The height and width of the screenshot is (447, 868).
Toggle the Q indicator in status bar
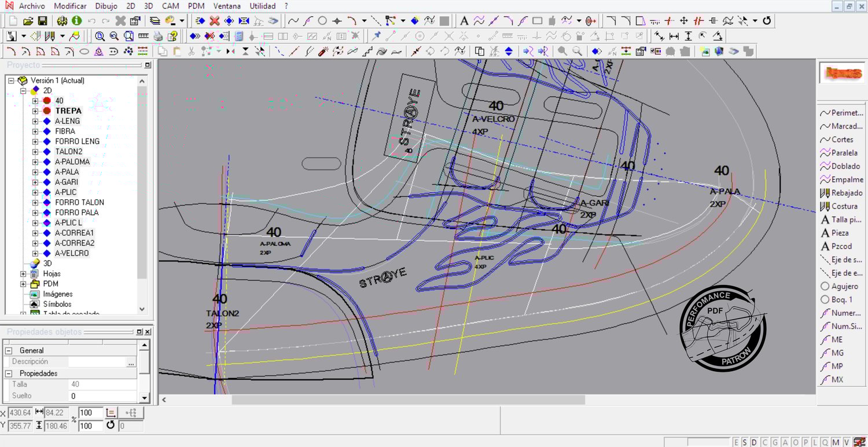pos(825,442)
